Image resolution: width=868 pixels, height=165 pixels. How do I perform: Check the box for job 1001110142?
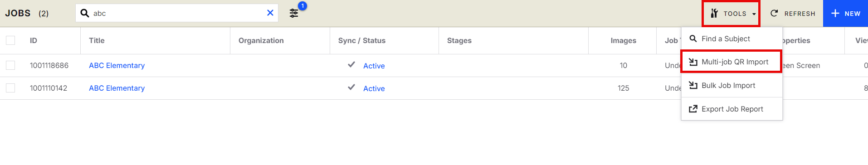coord(10,88)
